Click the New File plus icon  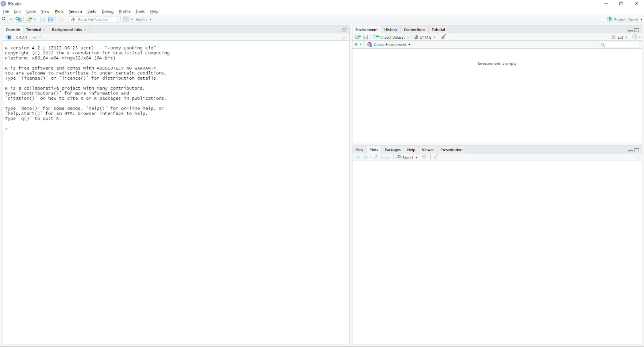(x=4, y=19)
